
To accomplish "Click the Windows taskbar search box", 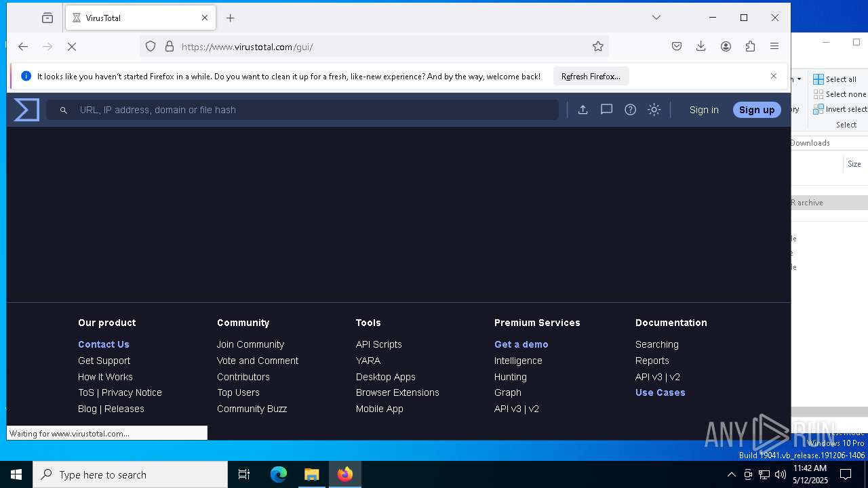I will (x=130, y=474).
